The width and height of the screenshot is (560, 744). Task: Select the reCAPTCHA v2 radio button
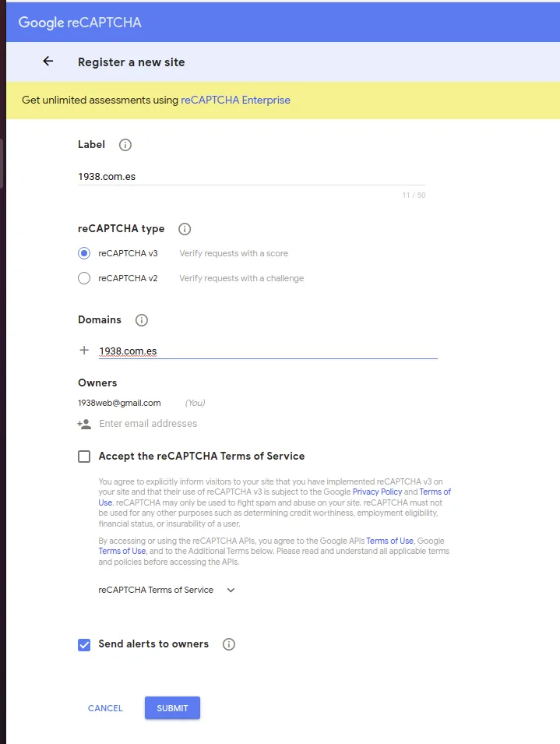tap(84, 278)
